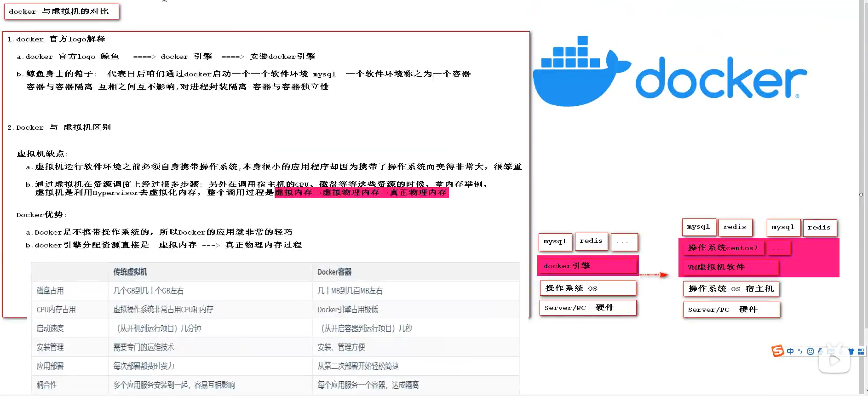This screenshot has width=868, height=396.
Task: Click the 'Docker优势:' label
Action: tap(41, 215)
